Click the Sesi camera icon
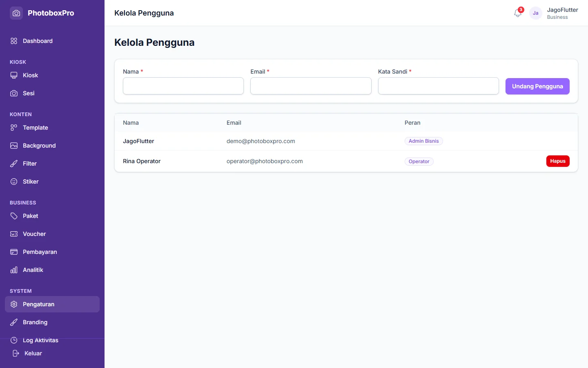This screenshot has height=368, width=588. coord(14,93)
